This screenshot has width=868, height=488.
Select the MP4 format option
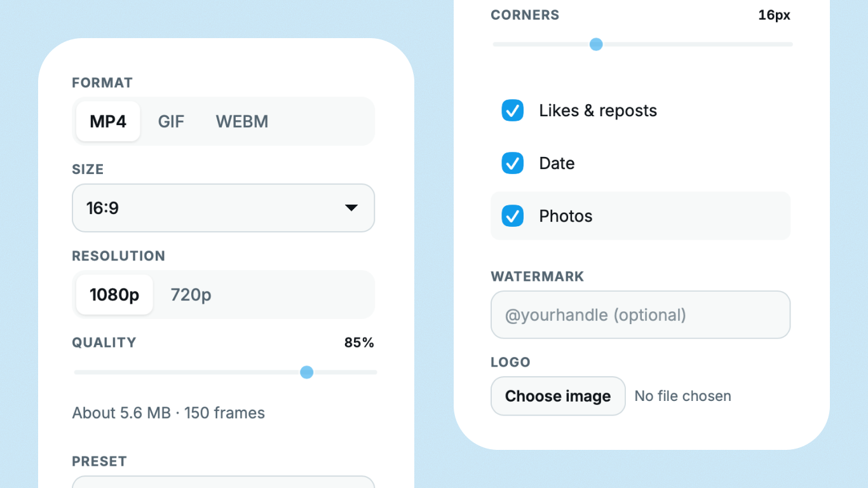point(108,121)
